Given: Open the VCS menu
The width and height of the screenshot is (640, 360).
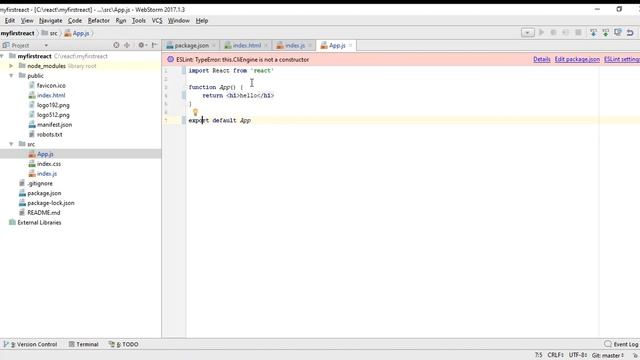Looking at the screenshot, I should tap(157, 20).
